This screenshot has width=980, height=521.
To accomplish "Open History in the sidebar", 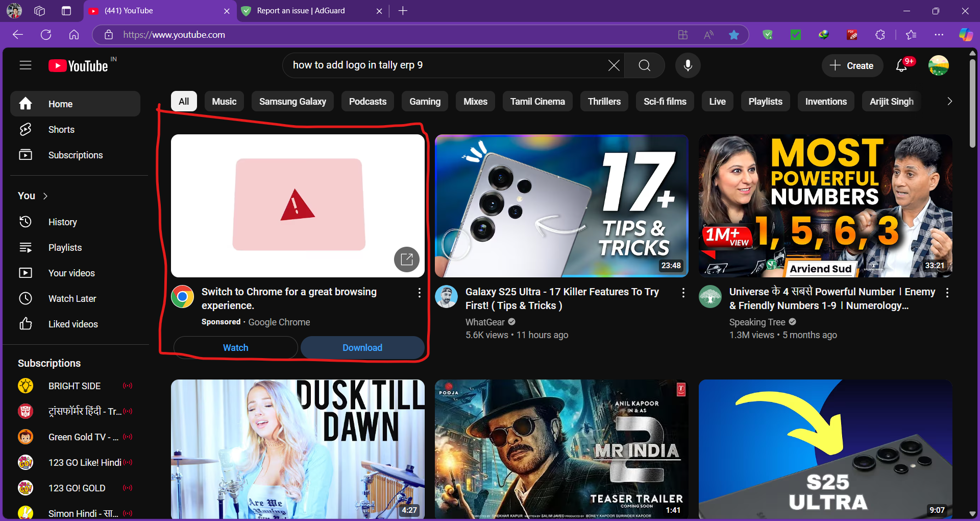I will 76,222.
